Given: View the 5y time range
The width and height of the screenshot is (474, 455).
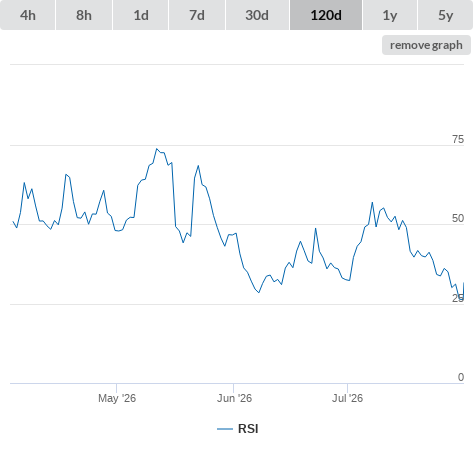Looking at the screenshot, I should tap(446, 15).
